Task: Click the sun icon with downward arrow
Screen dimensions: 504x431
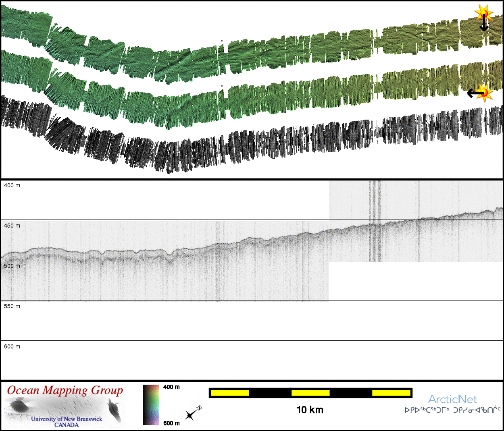Action: coord(483,12)
